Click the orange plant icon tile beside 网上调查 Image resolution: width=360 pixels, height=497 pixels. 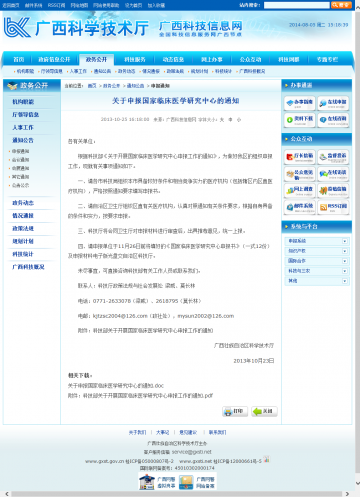(x=333, y=190)
